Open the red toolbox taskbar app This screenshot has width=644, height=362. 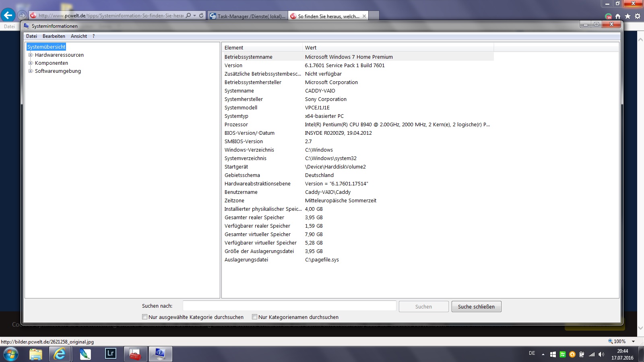coord(135,354)
